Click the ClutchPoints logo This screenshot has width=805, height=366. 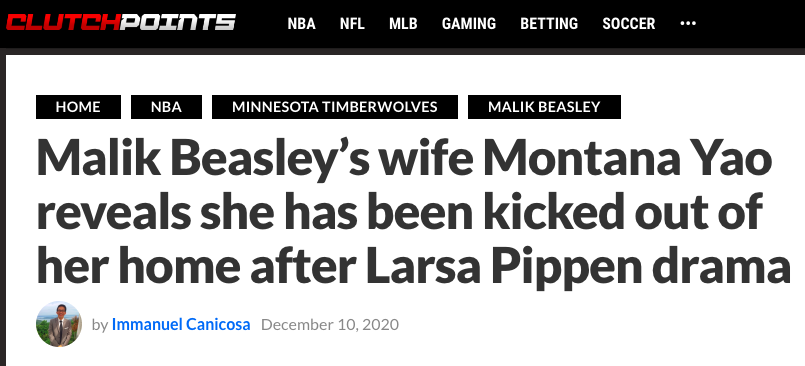click(121, 23)
